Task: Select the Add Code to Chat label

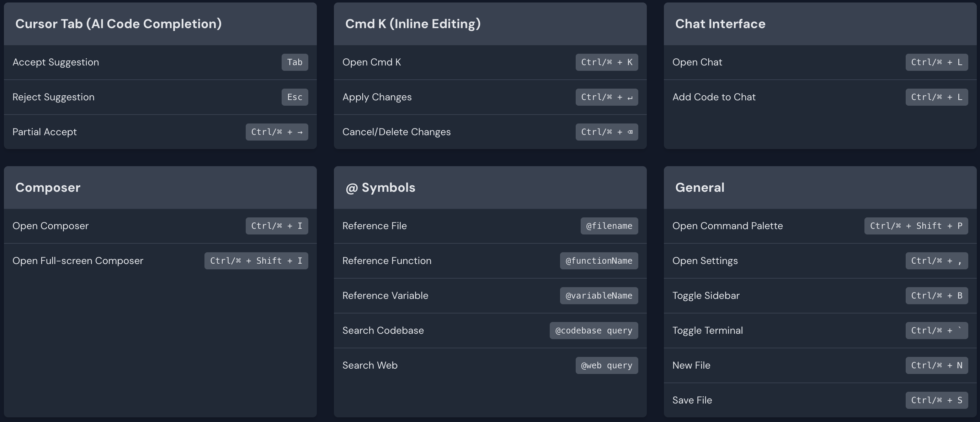Action: coord(714,97)
